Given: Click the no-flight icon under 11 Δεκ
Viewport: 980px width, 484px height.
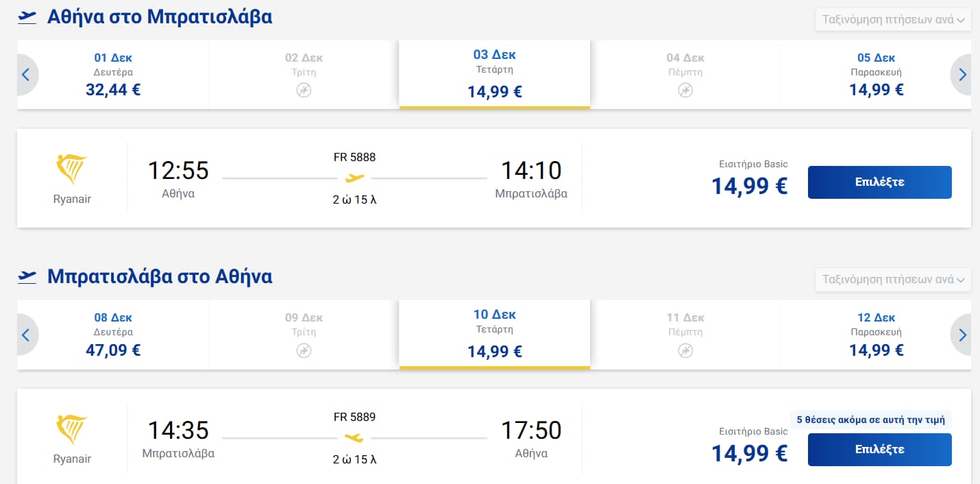Looking at the screenshot, I should click(x=685, y=351).
